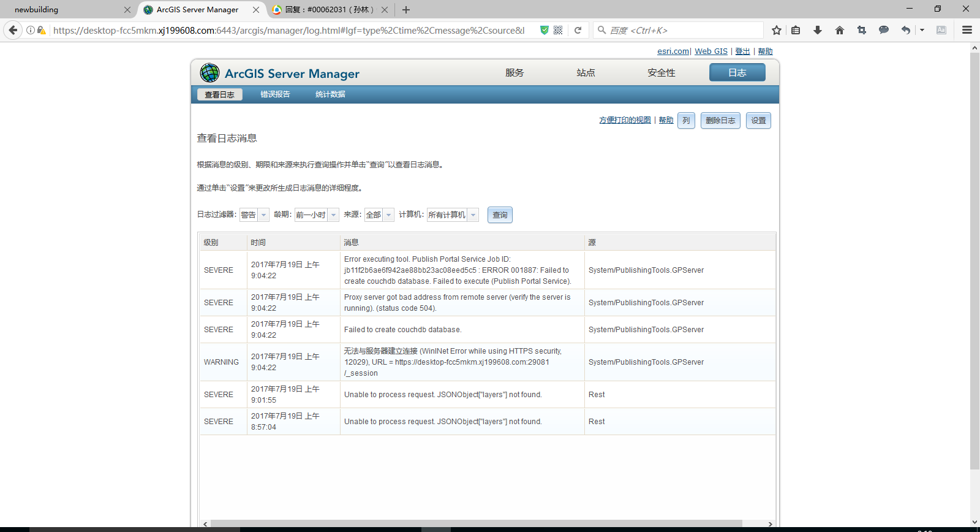Click the 源 column header

pyautogui.click(x=680, y=242)
